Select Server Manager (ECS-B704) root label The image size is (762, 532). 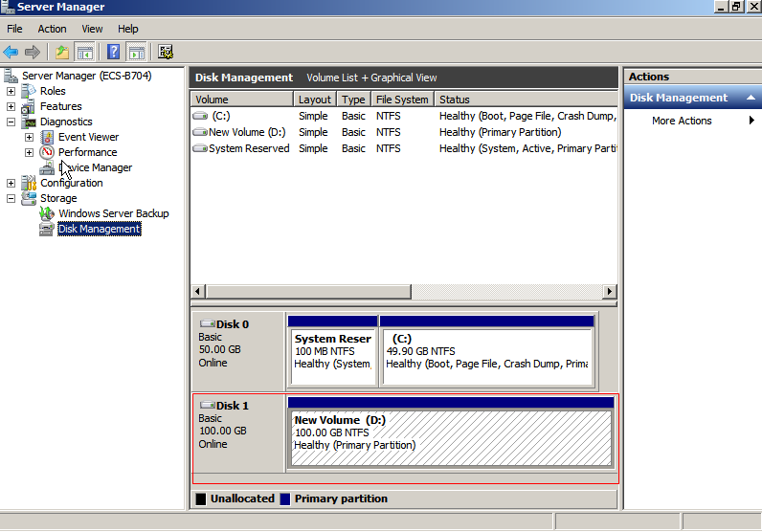click(87, 76)
